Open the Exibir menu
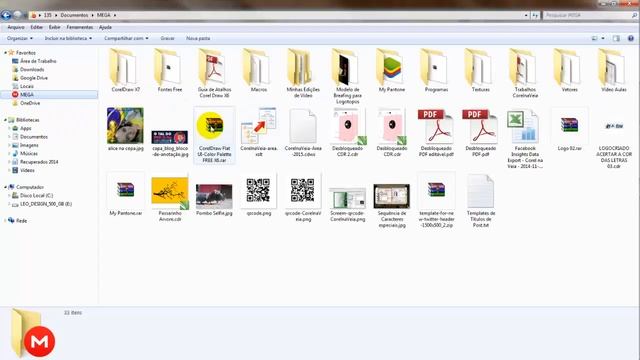Image resolution: width=640 pixels, height=360 pixels. pyautogui.click(x=54, y=27)
